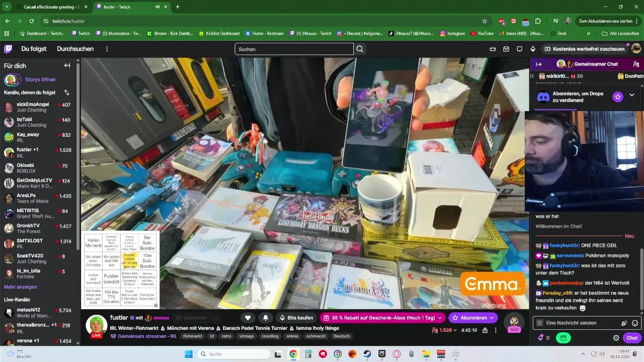Screen dimensions: 644x362
Task: Open community members icon in chat header
Action: pos(636,64)
